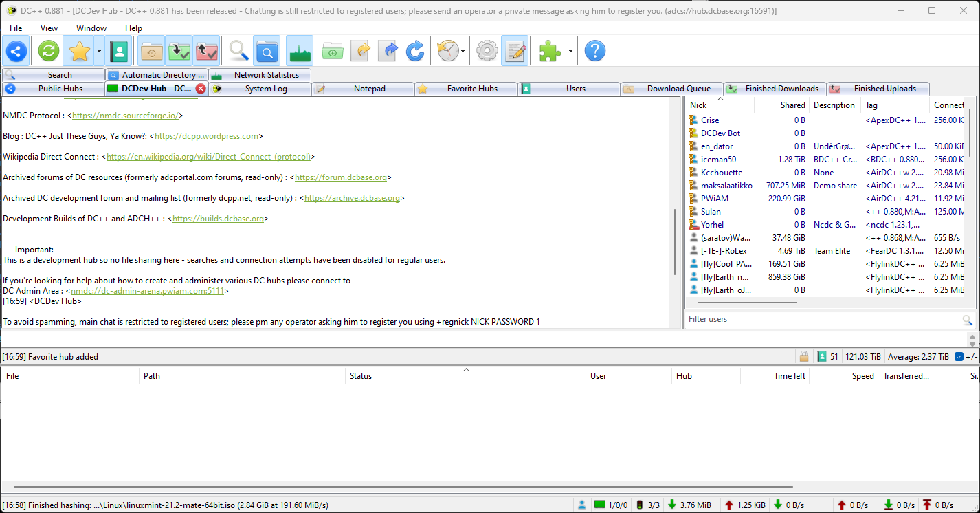This screenshot has height=513, width=980.
Task: Click the orange arrow document toolbar icon
Action: [360, 51]
